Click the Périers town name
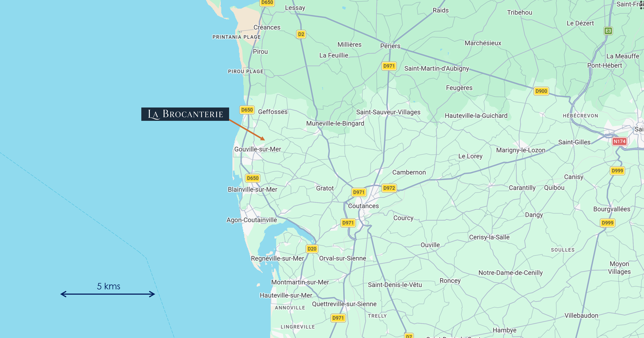The height and width of the screenshot is (338, 644). tap(390, 46)
